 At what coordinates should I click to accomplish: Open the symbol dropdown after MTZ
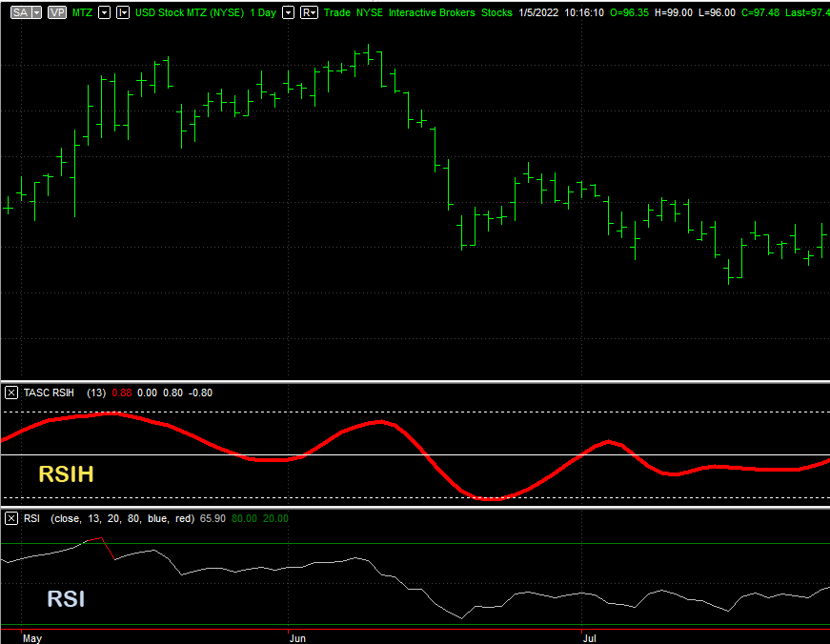pyautogui.click(x=105, y=12)
